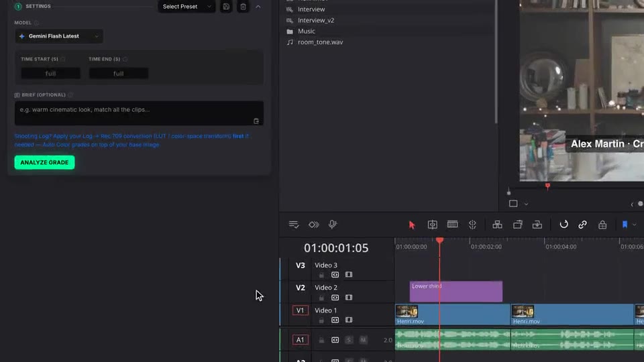Click the info icon next to MODEL

tap(36, 23)
